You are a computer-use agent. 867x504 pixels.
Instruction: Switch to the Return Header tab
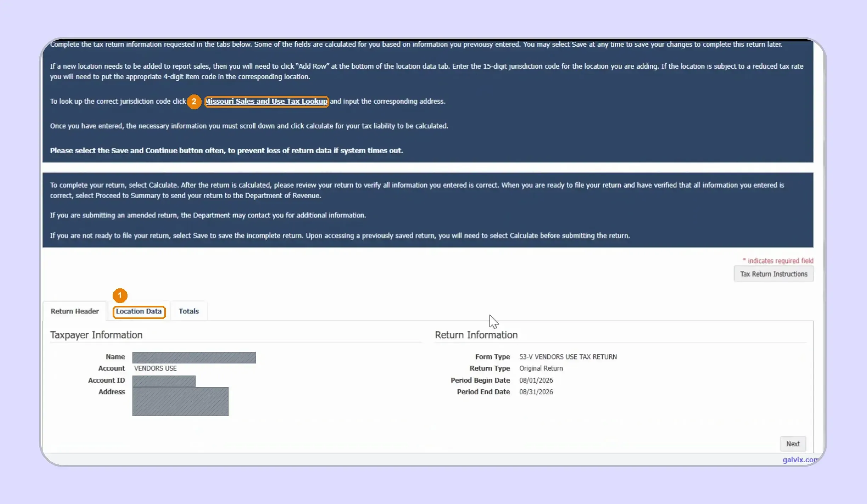[74, 311]
